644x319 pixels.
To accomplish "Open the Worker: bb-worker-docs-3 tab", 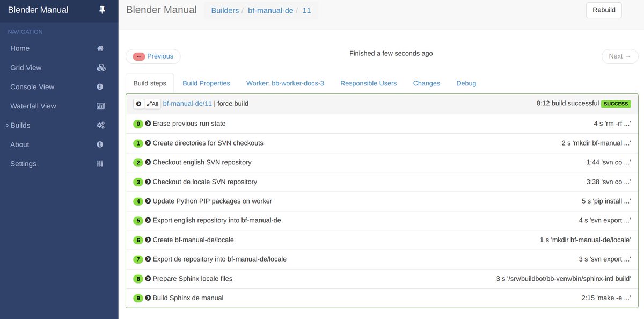I will pos(285,83).
